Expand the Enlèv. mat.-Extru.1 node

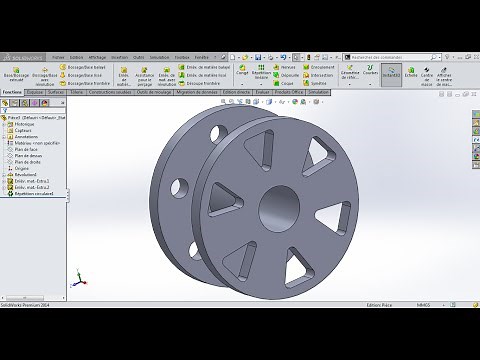pos(4,181)
